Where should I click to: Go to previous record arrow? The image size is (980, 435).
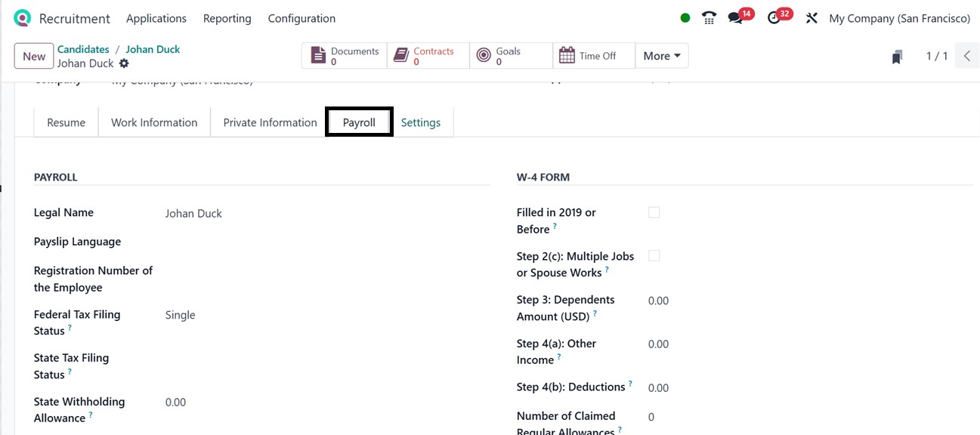click(967, 56)
